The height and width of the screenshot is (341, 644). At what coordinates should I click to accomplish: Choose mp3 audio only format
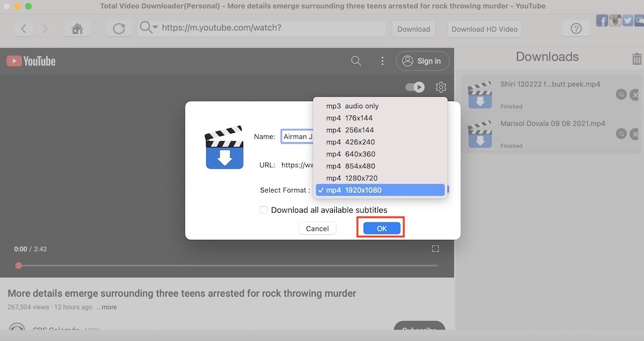pyautogui.click(x=380, y=106)
